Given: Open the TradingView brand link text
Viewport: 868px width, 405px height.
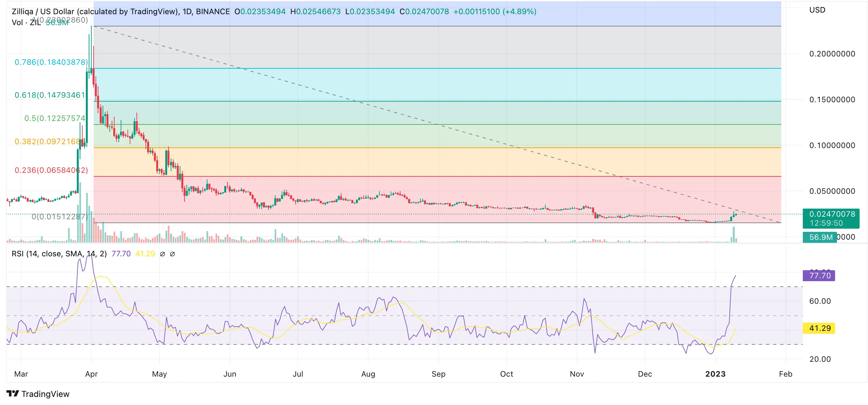Looking at the screenshot, I should (45, 394).
